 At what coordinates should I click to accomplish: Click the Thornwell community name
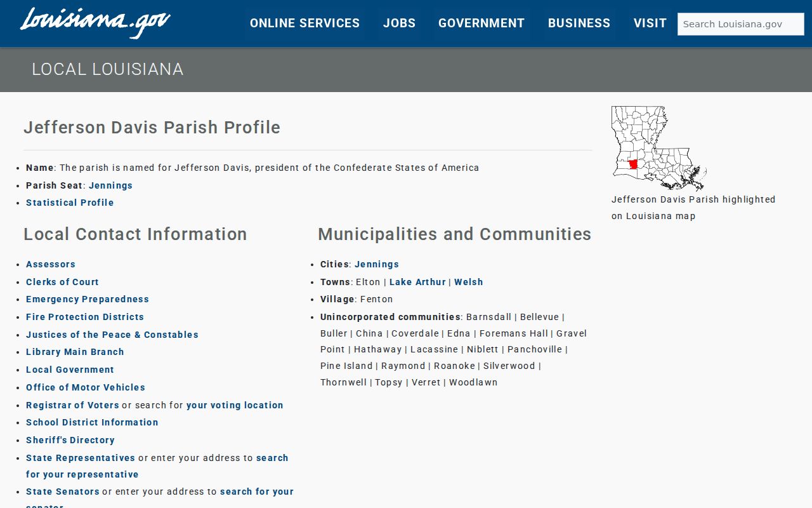pyautogui.click(x=343, y=382)
